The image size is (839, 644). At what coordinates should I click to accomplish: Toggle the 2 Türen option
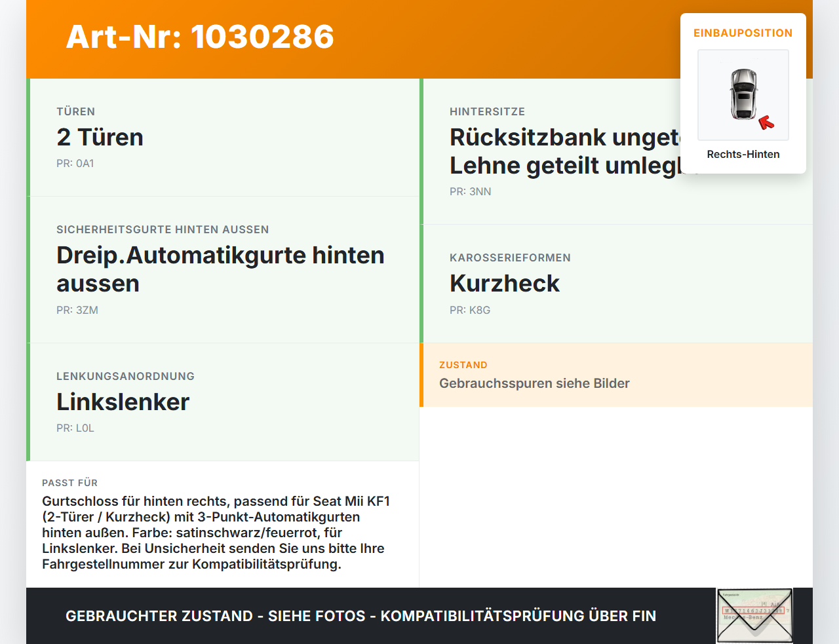click(x=100, y=137)
